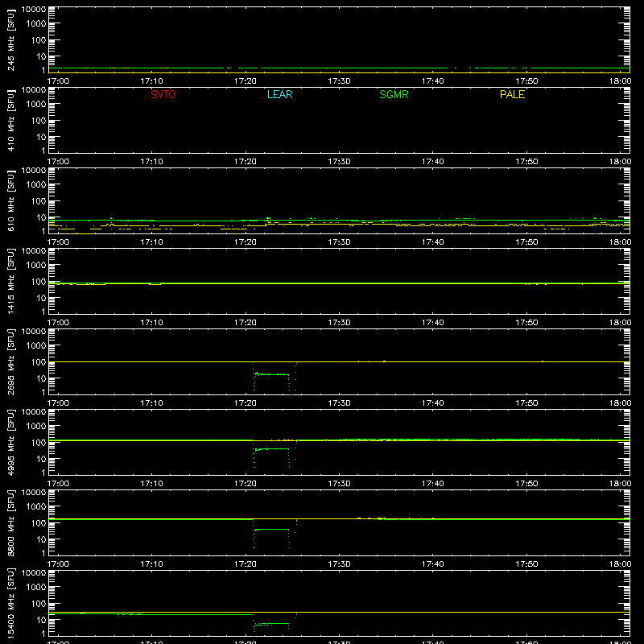
Task: Click the green dipped segment in 4995 MHz plot
Action: [272, 449]
